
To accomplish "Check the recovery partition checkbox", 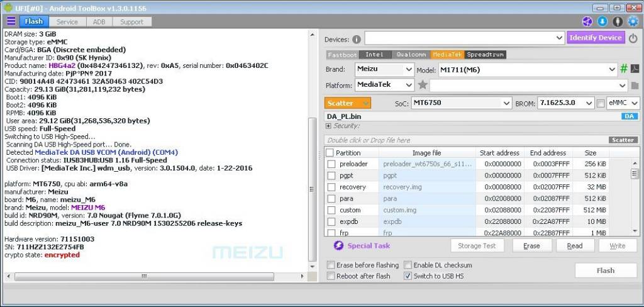I will (x=331, y=187).
